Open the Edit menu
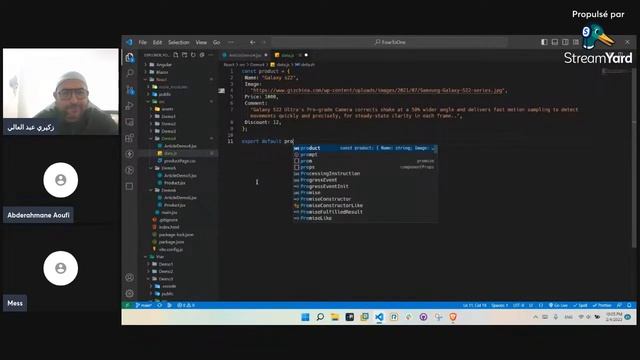The width and height of the screenshot is (640, 360). pyautogui.click(x=158, y=42)
